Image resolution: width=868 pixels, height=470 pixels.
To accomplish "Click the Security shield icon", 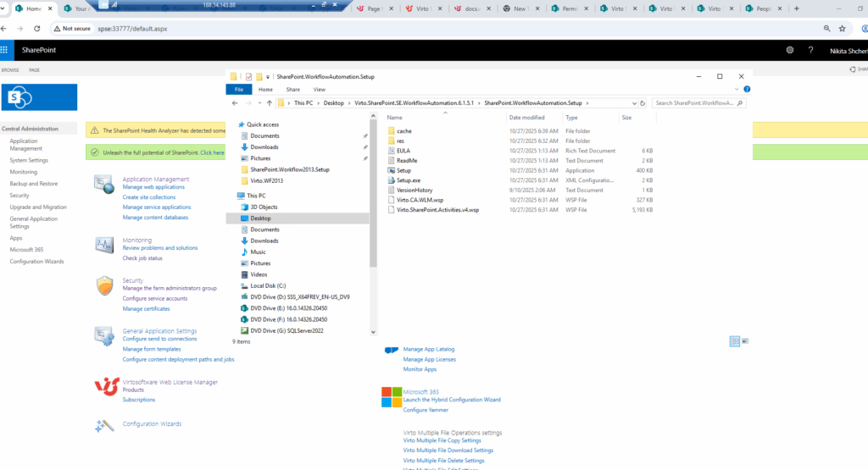I will (104, 286).
